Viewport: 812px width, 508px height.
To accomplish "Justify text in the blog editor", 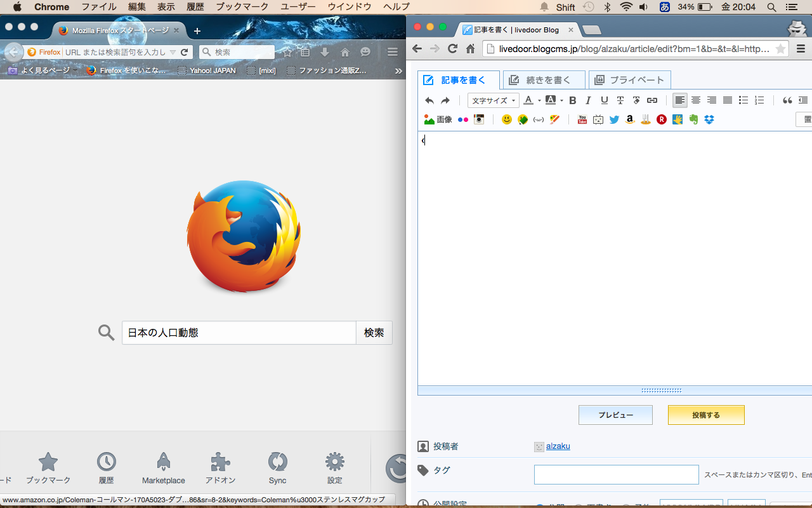I will pos(728,100).
